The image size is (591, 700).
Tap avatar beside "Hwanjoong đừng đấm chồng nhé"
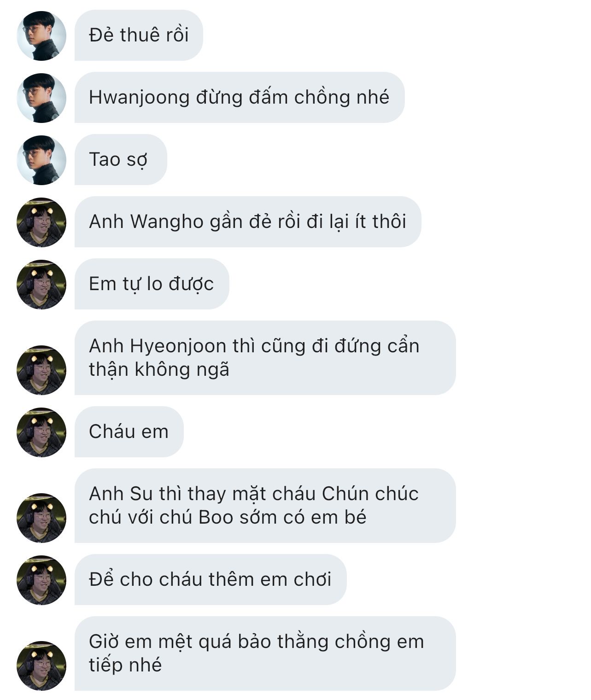coord(41,98)
